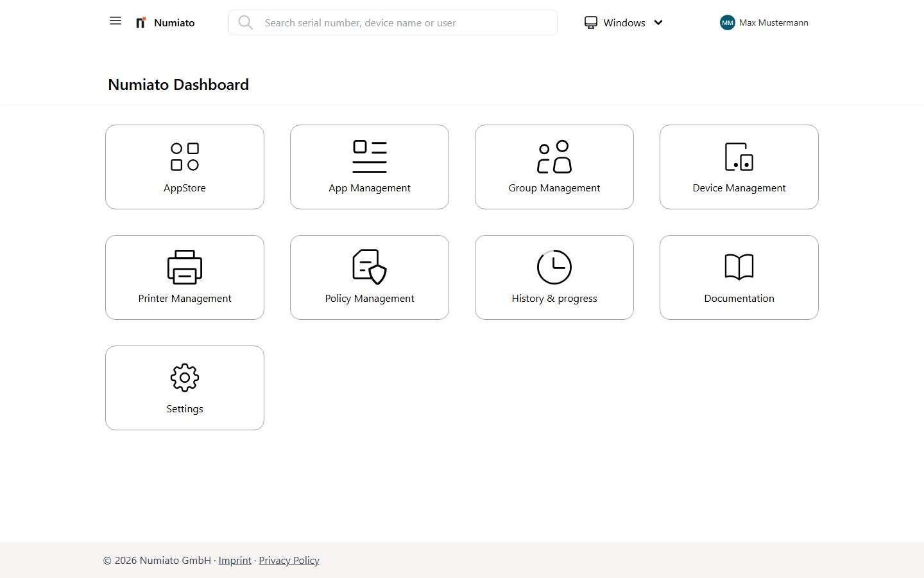The height and width of the screenshot is (578, 924).
Task: Open the Imprint link
Action: [x=235, y=560]
